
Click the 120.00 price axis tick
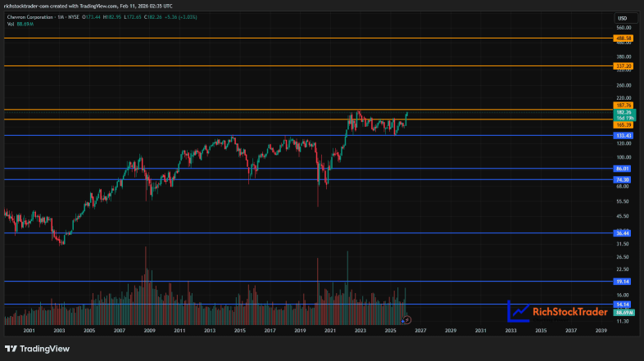point(623,143)
